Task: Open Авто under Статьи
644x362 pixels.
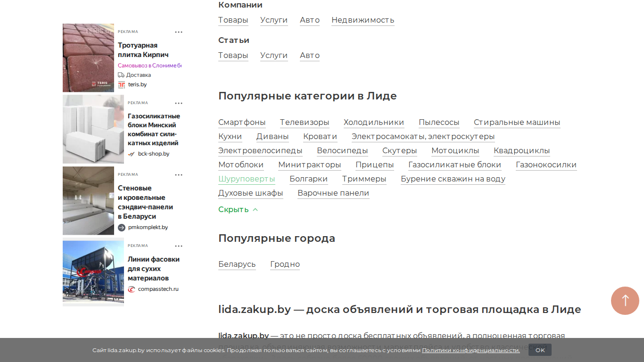Action: pyautogui.click(x=310, y=56)
